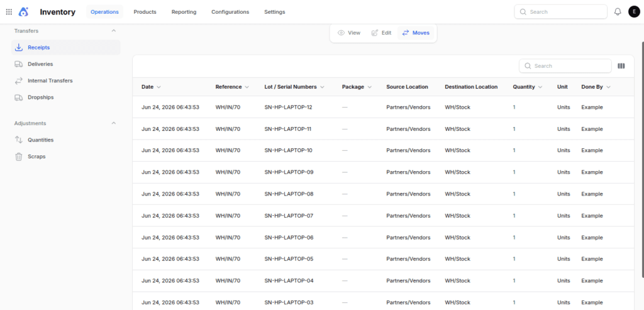Click the Source Location column header
This screenshot has height=310, width=644.
(x=407, y=87)
